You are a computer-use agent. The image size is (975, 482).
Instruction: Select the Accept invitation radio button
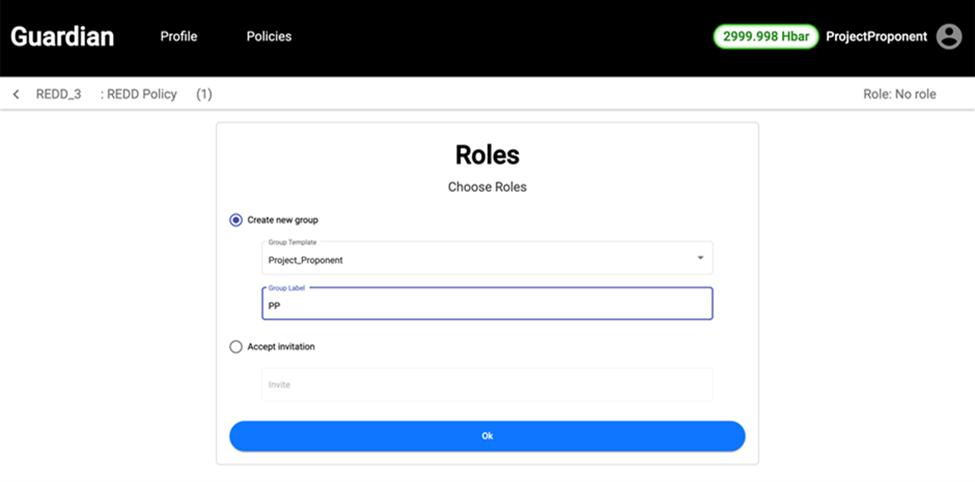(236, 347)
